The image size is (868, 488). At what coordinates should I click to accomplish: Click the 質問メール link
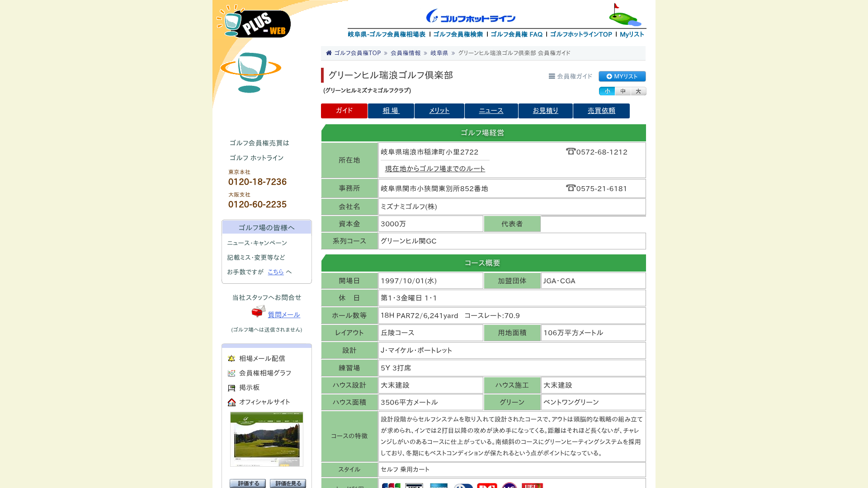284,314
